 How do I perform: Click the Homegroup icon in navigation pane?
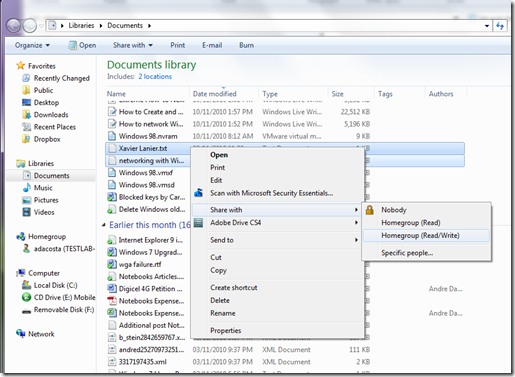pos(21,236)
